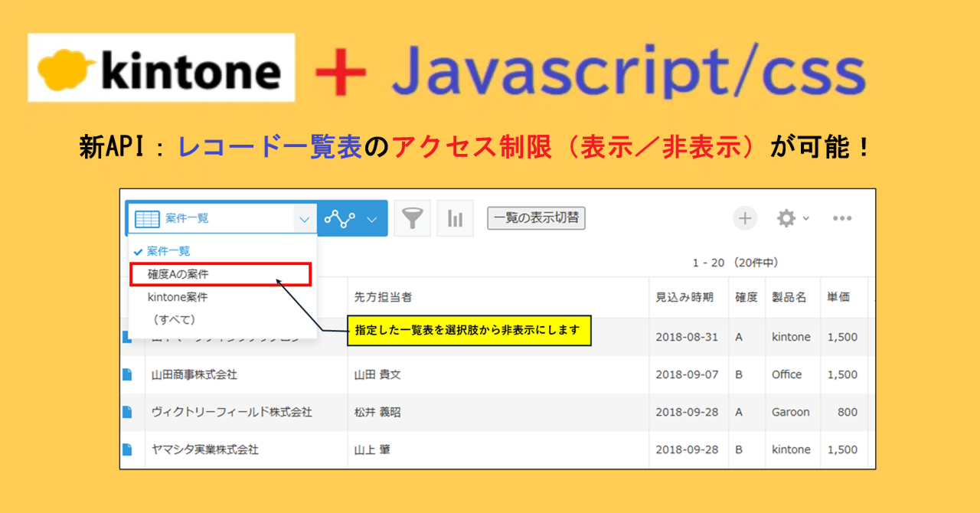Select the filter funnel icon
980x513 pixels.
pos(412,218)
